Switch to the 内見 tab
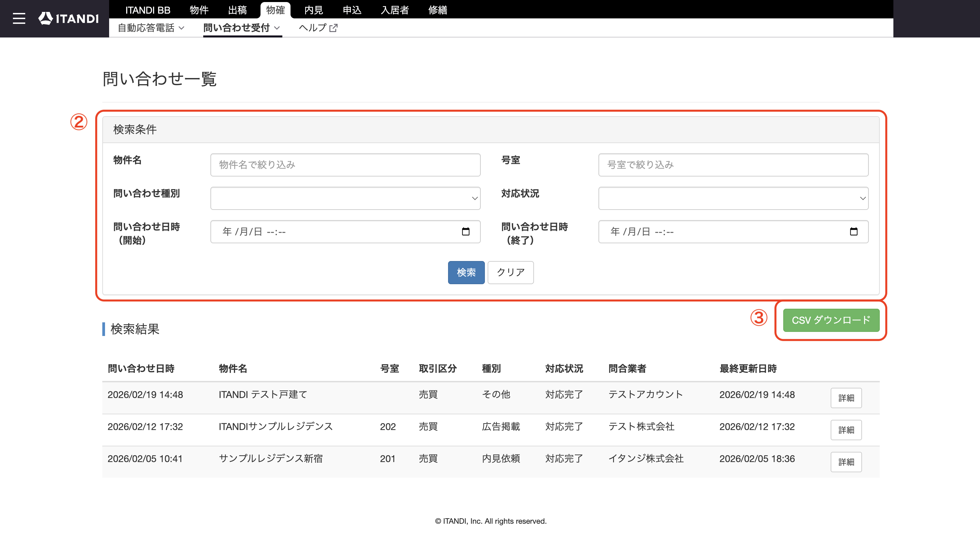 (x=313, y=10)
